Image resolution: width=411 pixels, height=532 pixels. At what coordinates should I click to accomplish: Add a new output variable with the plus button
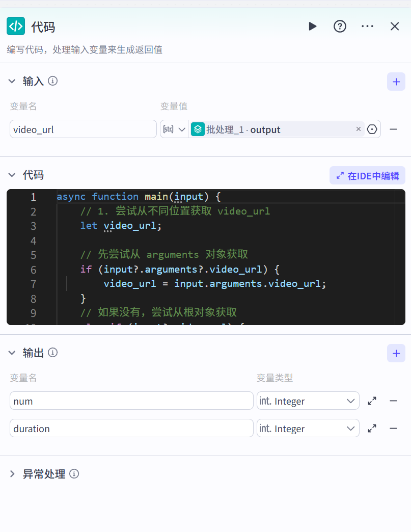pyautogui.click(x=396, y=353)
